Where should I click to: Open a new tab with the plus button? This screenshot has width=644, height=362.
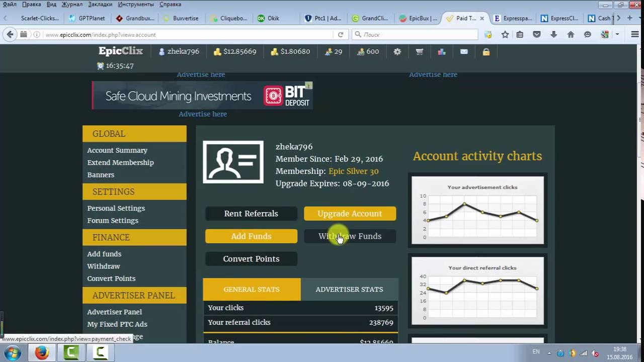click(x=630, y=18)
